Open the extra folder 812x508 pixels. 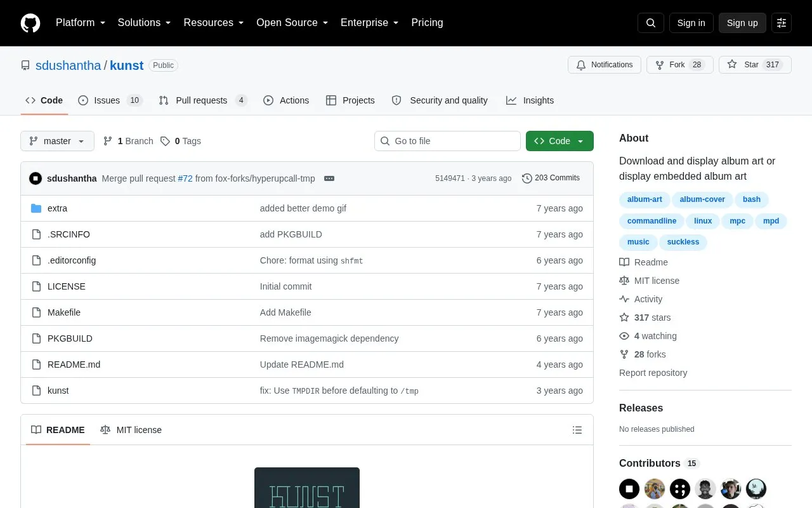[57, 208]
